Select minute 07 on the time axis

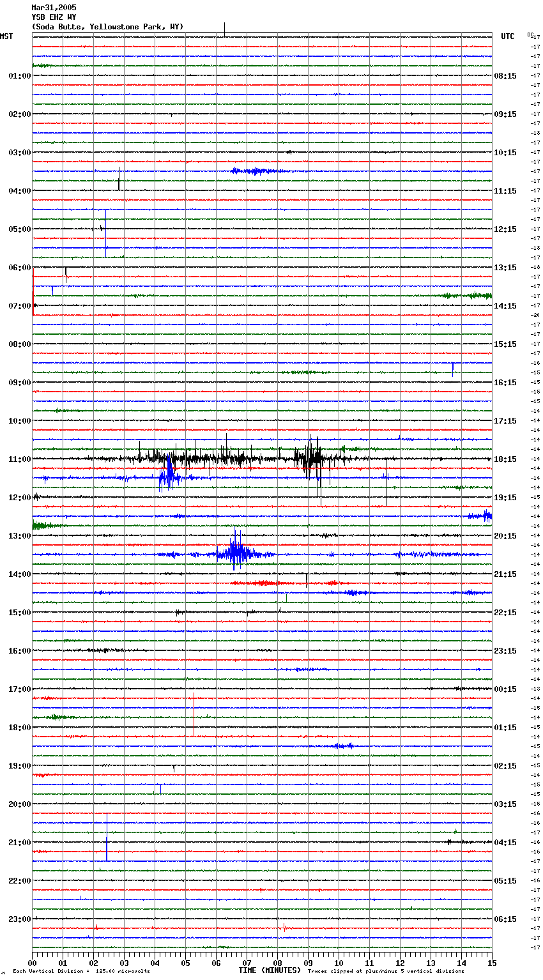(x=247, y=963)
